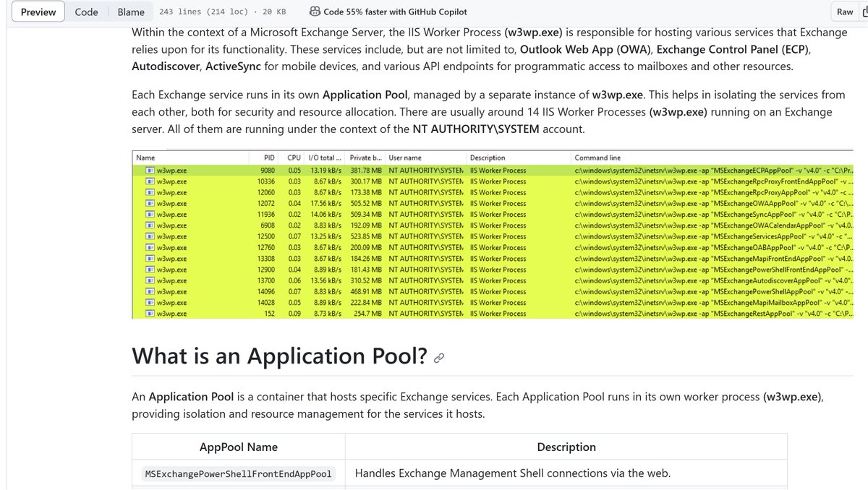Click the w3wp.exe process icon in the PID 12060 row
The image size is (868, 490).
(150, 192)
